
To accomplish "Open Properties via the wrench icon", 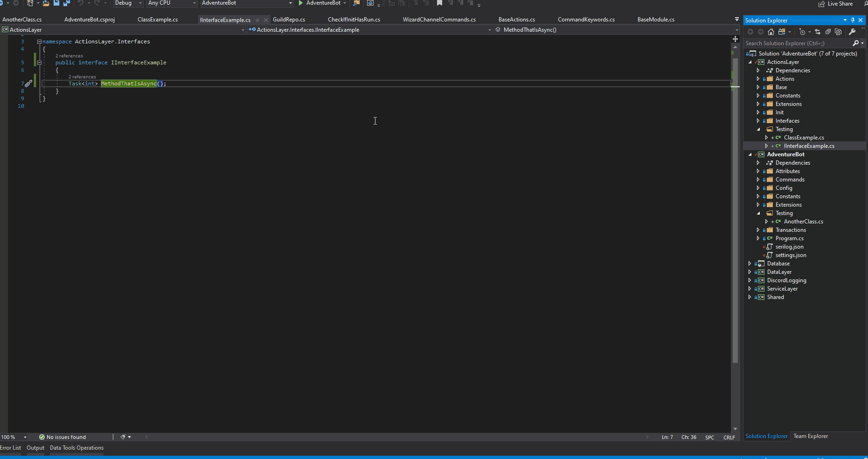I will (852, 32).
